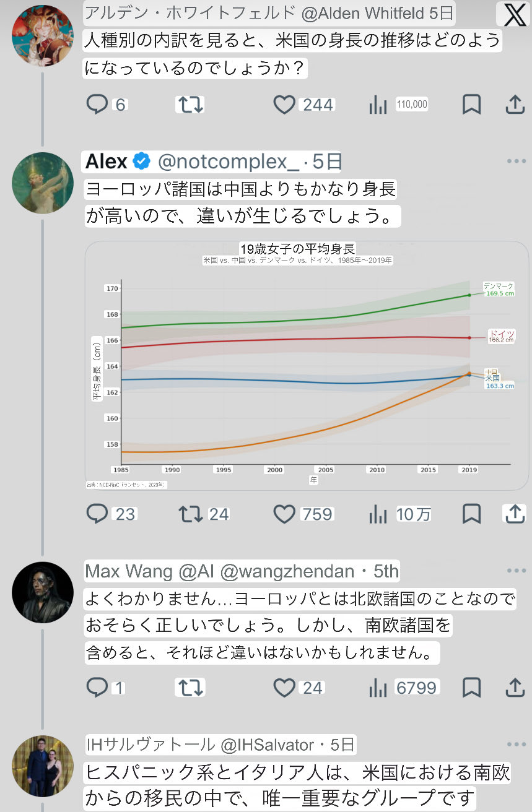Share Alex's height chart tweet
This screenshot has height=812, width=532.
tap(515, 514)
